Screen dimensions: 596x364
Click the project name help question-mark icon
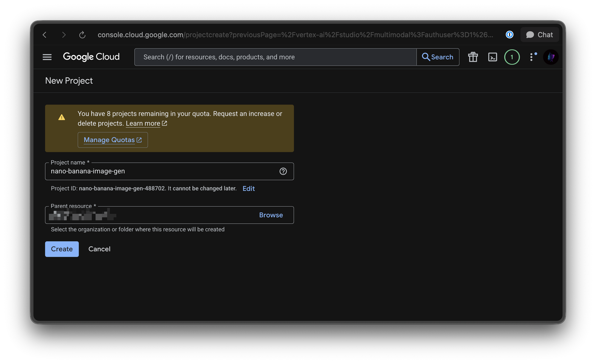click(x=283, y=171)
